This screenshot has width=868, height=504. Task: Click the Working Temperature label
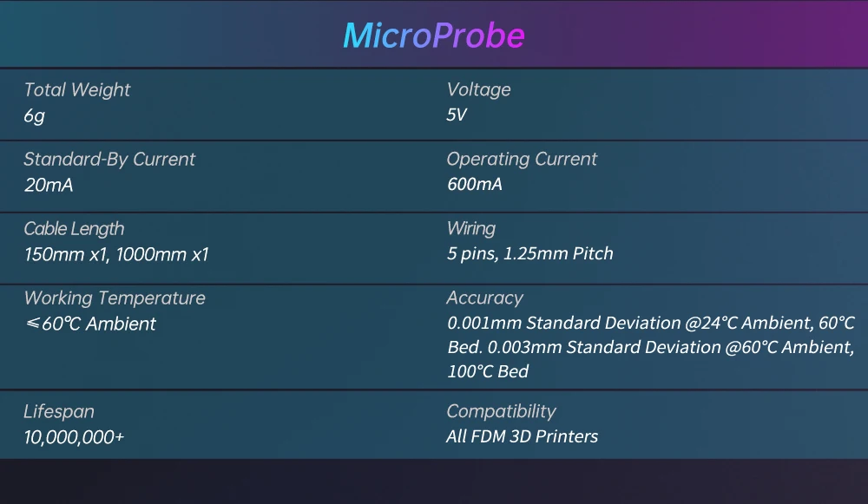[115, 298]
